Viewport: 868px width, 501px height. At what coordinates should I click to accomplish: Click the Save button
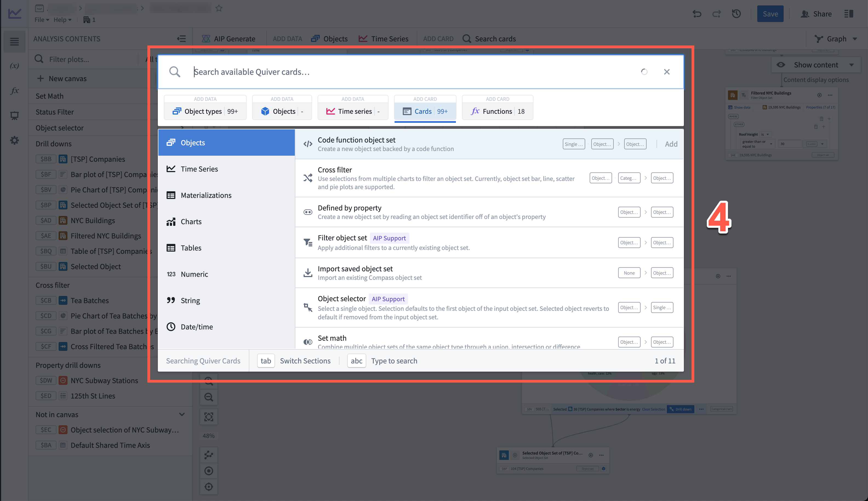click(x=770, y=14)
